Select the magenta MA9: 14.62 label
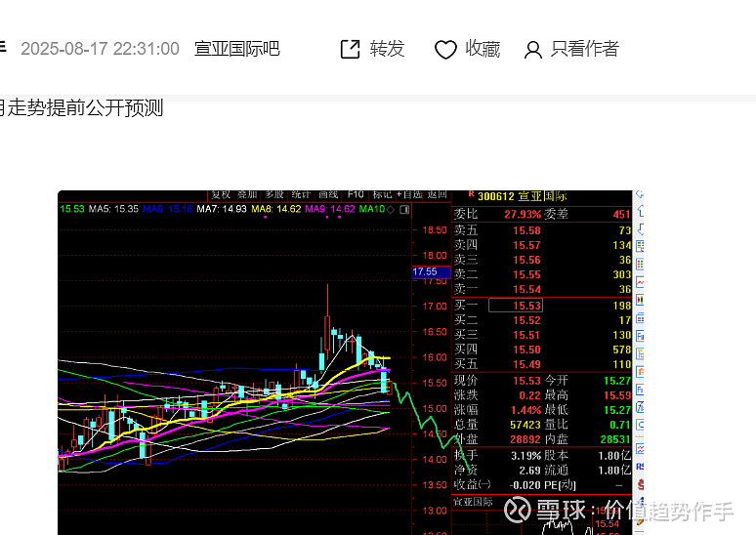Viewport: 756px width, 535px height. pos(330,209)
